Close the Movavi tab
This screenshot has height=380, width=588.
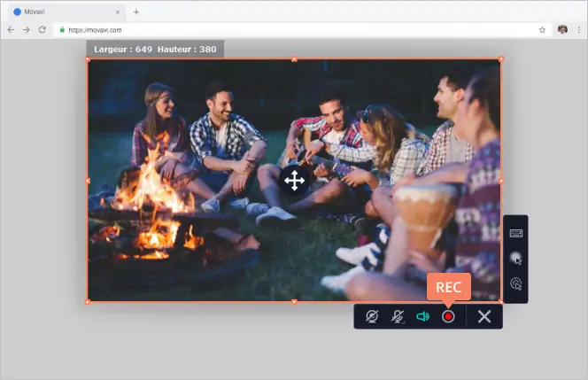pos(118,12)
